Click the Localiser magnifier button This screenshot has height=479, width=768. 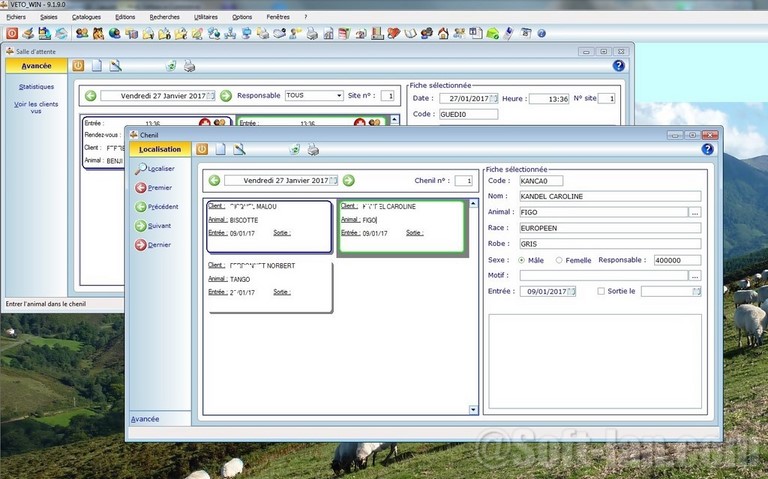click(x=155, y=168)
